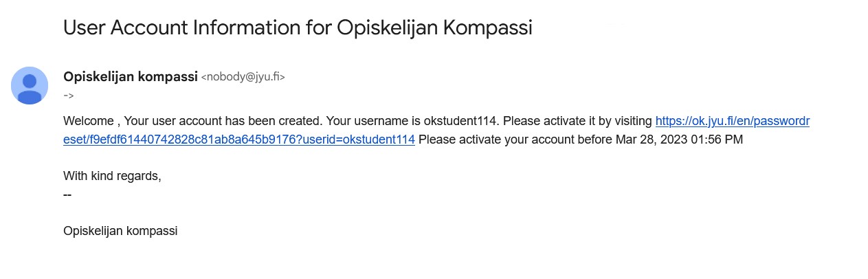Viewport: 868px width, 279px height.
Task: Open the https://ok.jyu.fi/en/passwordr activation link
Action: 733,121
